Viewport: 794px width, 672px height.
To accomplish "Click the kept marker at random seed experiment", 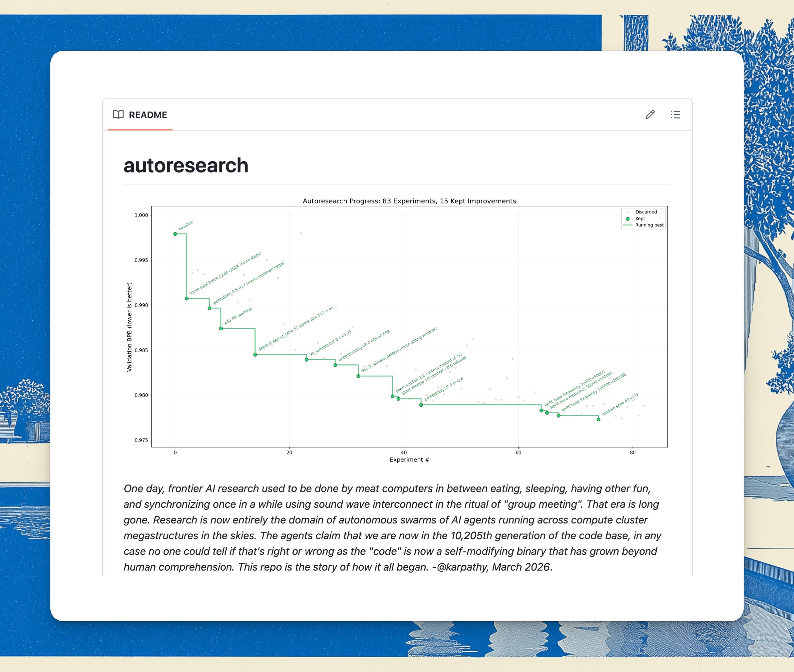I will pos(599,419).
